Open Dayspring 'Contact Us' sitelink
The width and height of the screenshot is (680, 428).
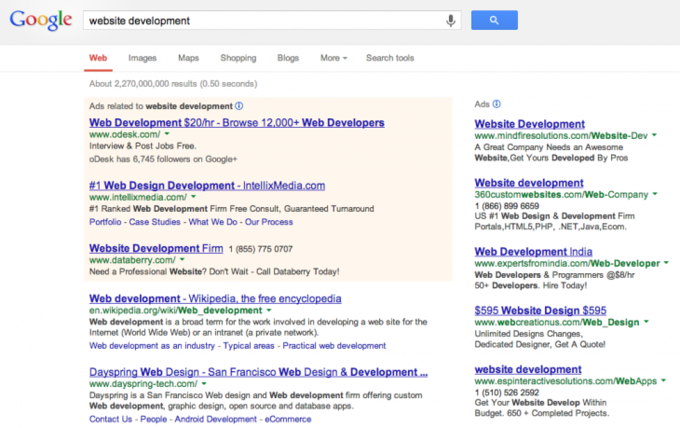coord(111,419)
